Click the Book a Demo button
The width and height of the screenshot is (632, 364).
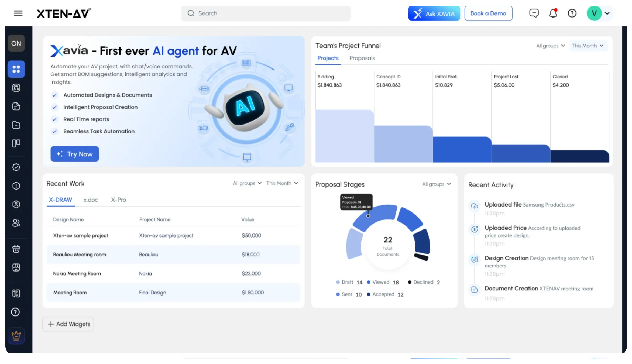pyautogui.click(x=488, y=13)
